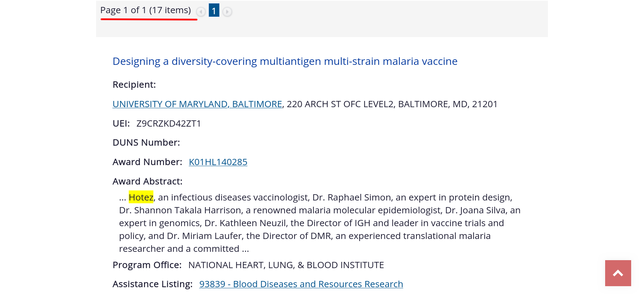
Task: Click the 220 Arch St address text
Action: (x=392, y=104)
